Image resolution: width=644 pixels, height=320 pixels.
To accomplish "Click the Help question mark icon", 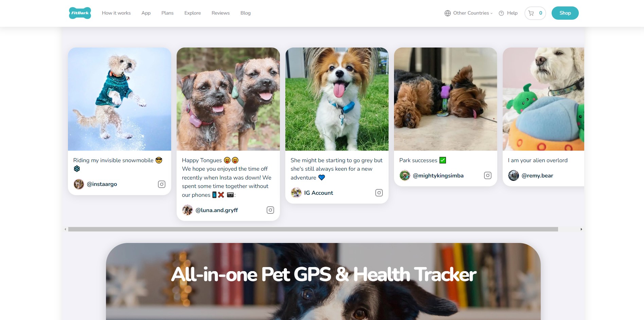I will click(501, 13).
